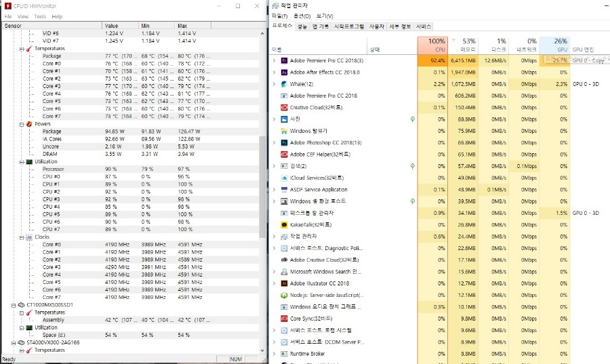Click the Adobe Illustrator CC 2018 icon

pos(284,283)
